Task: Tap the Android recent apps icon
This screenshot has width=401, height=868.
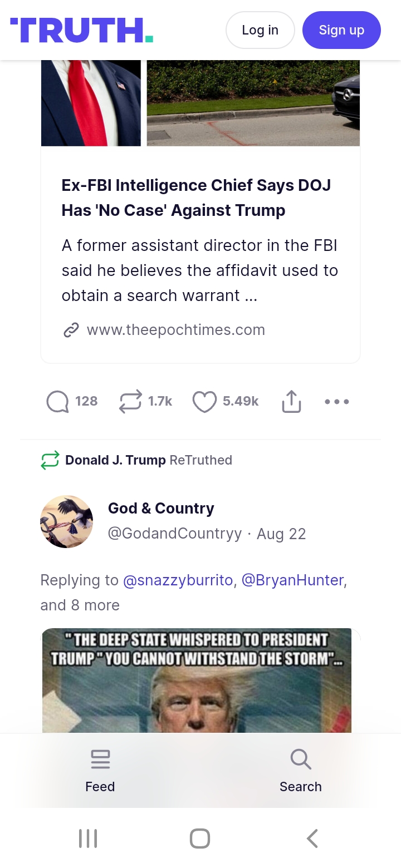Action: pos(88,839)
